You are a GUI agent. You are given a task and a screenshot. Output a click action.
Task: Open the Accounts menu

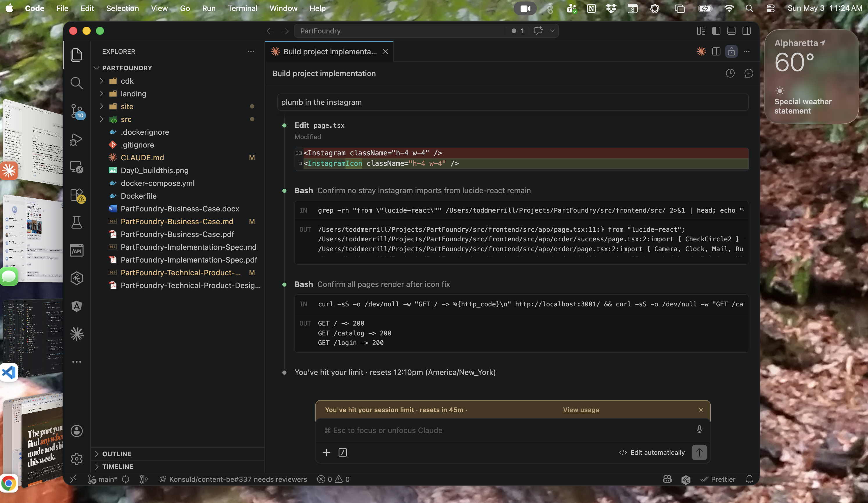pos(76,431)
